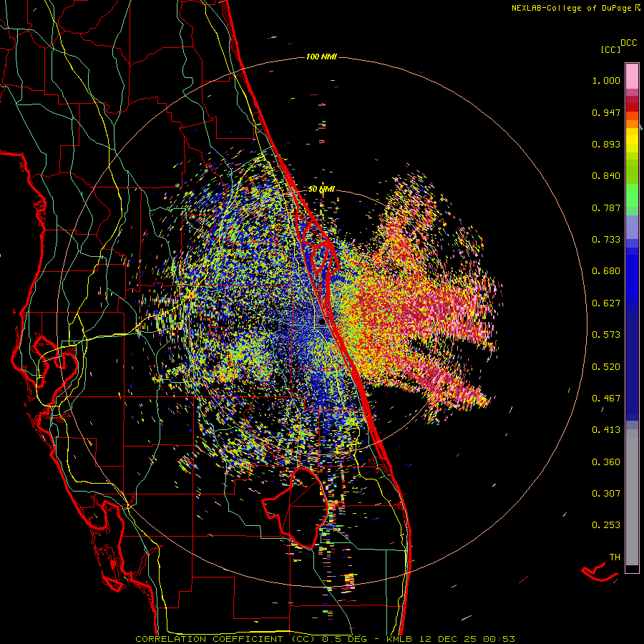This screenshot has width=644, height=644.
Task: Click the 0.893 scale value
Action: pyautogui.click(x=606, y=144)
